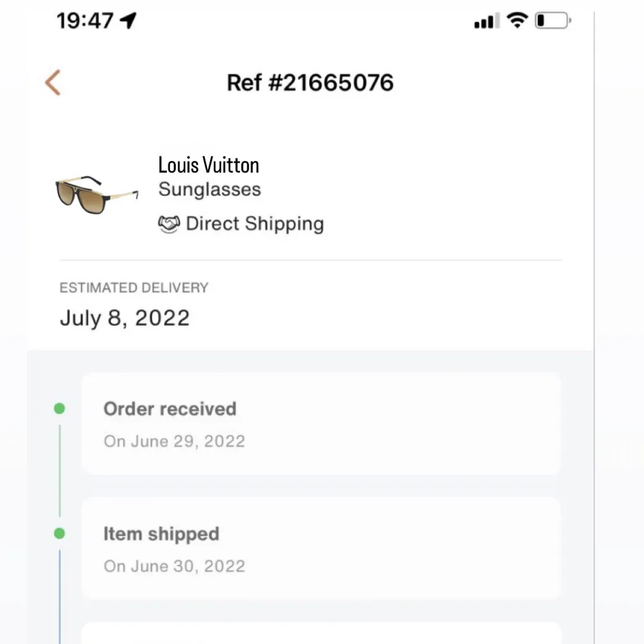Viewport: 644px width, 644px height.
Task: Tap the battery status icon
Action: point(553,21)
